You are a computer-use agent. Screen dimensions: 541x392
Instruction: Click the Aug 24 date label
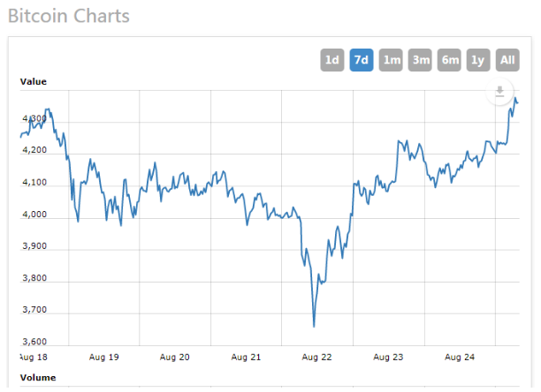(459, 358)
